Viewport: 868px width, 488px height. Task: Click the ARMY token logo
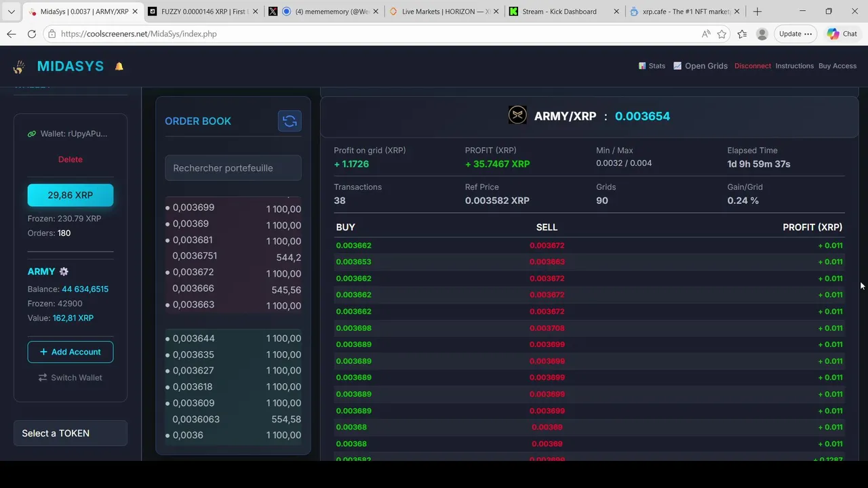[x=517, y=115]
